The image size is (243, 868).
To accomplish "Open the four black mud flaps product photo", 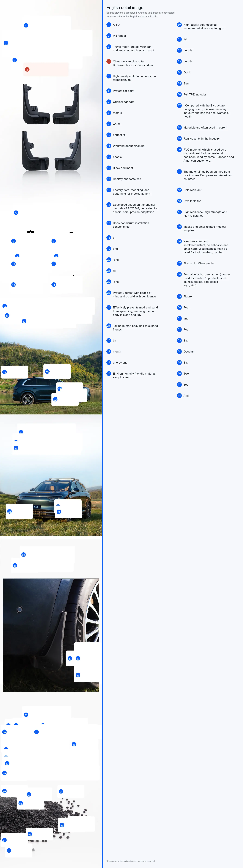I will 51,128.
